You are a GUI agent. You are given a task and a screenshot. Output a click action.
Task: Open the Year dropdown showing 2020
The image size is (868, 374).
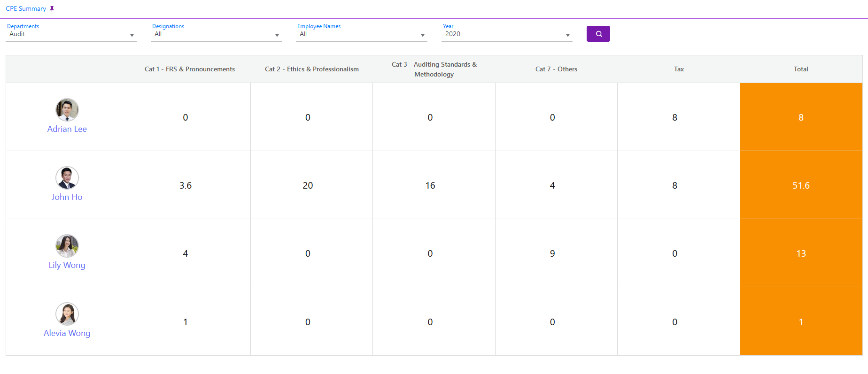click(507, 34)
